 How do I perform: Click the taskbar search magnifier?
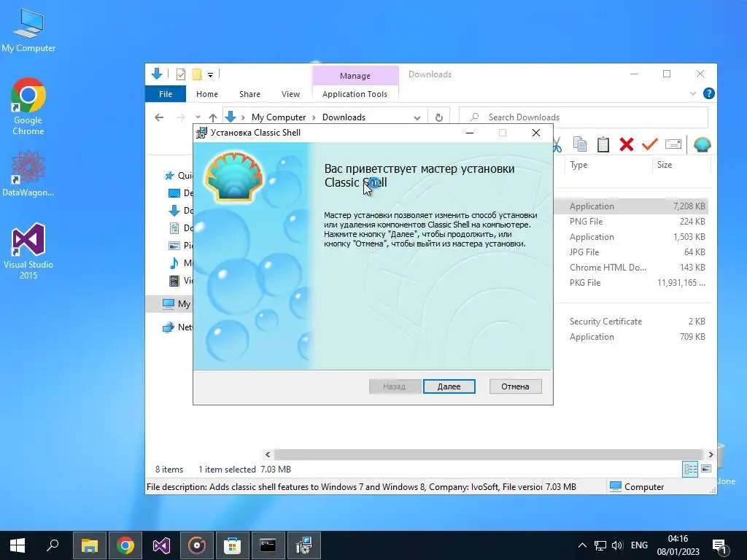click(x=53, y=545)
